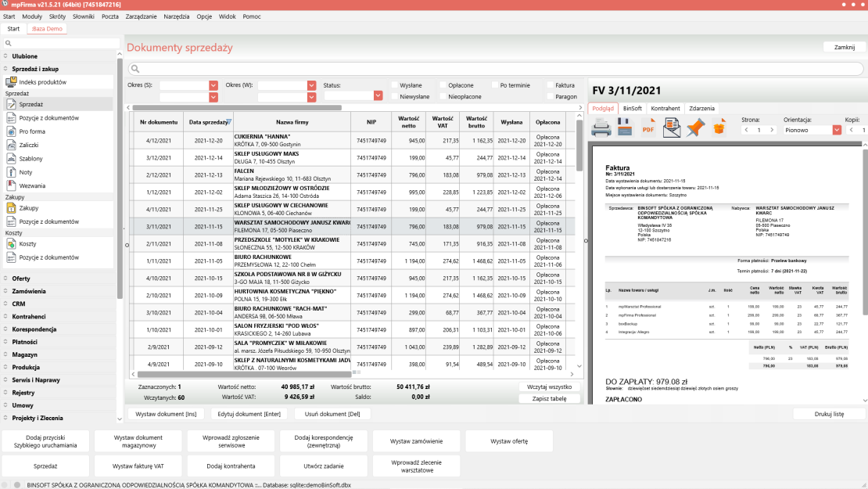868x489 pixels.
Task: Click the Zakupy cart icon
Action: [x=11, y=207]
